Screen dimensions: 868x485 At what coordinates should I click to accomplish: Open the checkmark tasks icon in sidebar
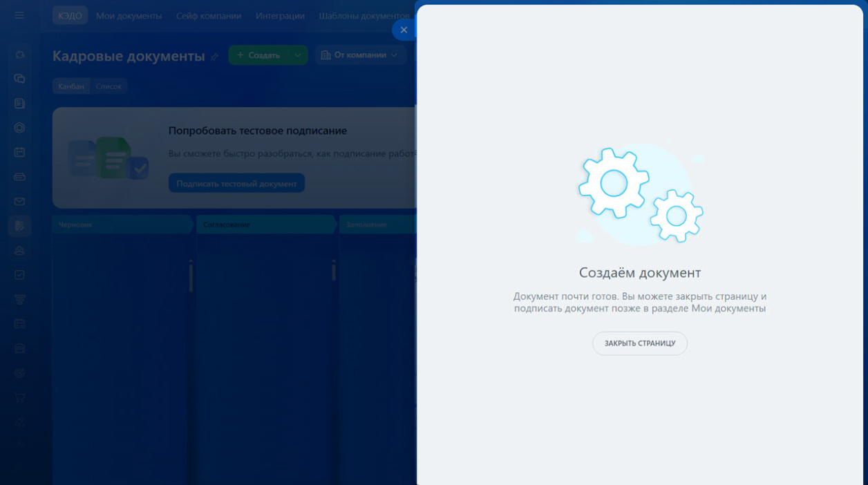click(19, 275)
